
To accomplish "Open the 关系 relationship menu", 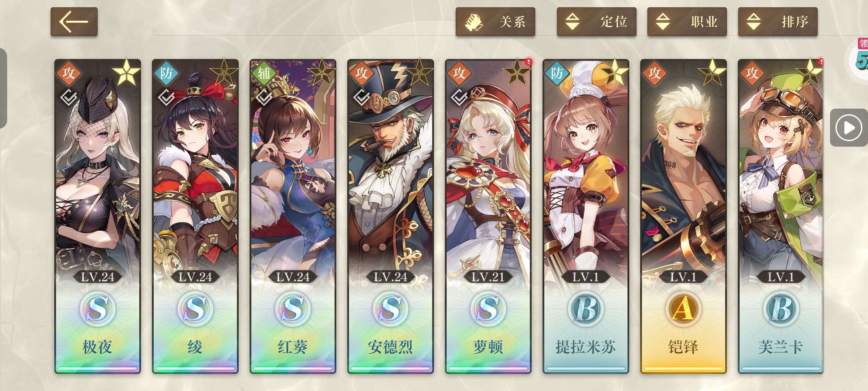I will pyautogui.click(x=495, y=22).
